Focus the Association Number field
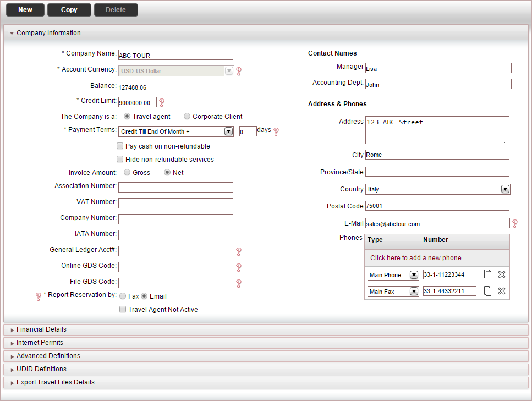 tap(175, 187)
